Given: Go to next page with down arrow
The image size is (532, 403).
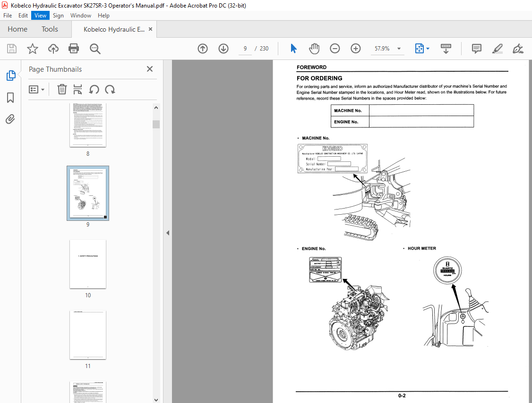Looking at the screenshot, I should point(223,49).
